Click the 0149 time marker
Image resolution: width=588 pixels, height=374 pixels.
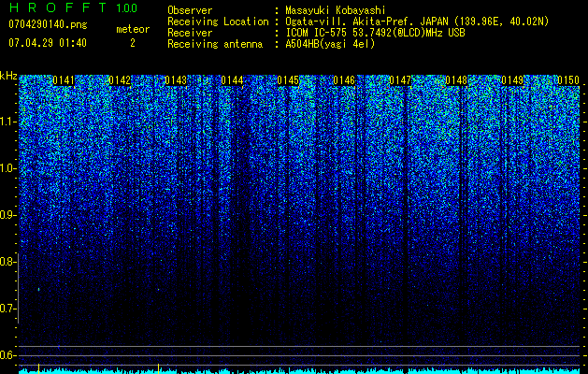pyautogui.click(x=512, y=80)
